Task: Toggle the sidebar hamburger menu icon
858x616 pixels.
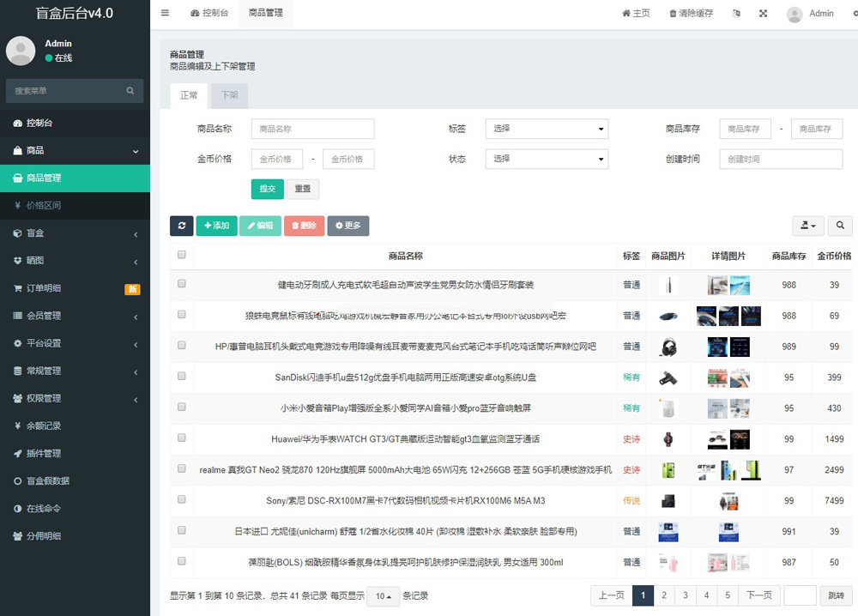Action: pyautogui.click(x=165, y=13)
